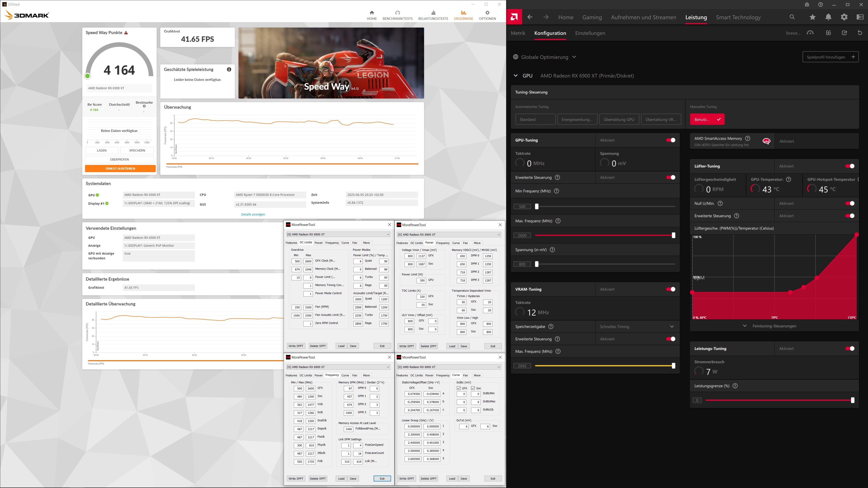Viewport: 868px width, 488px height.
Task: Switch to the Metrik tab
Action: pos(518,33)
